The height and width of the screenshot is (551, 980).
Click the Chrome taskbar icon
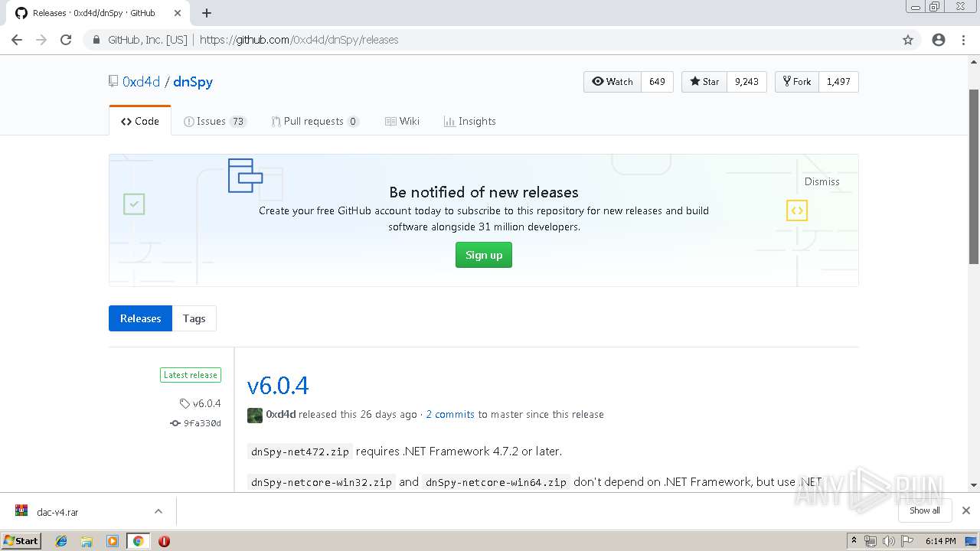[x=138, y=541]
